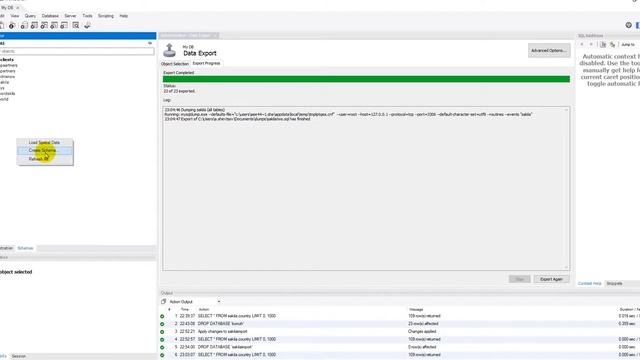Click the green success icon of row 1
The height and width of the screenshot is (360, 640).
162,316
